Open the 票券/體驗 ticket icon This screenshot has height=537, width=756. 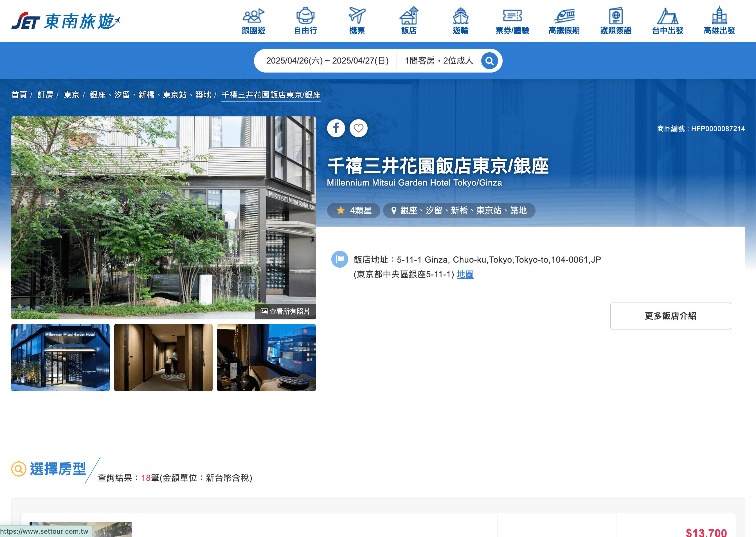tap(512, 15)
